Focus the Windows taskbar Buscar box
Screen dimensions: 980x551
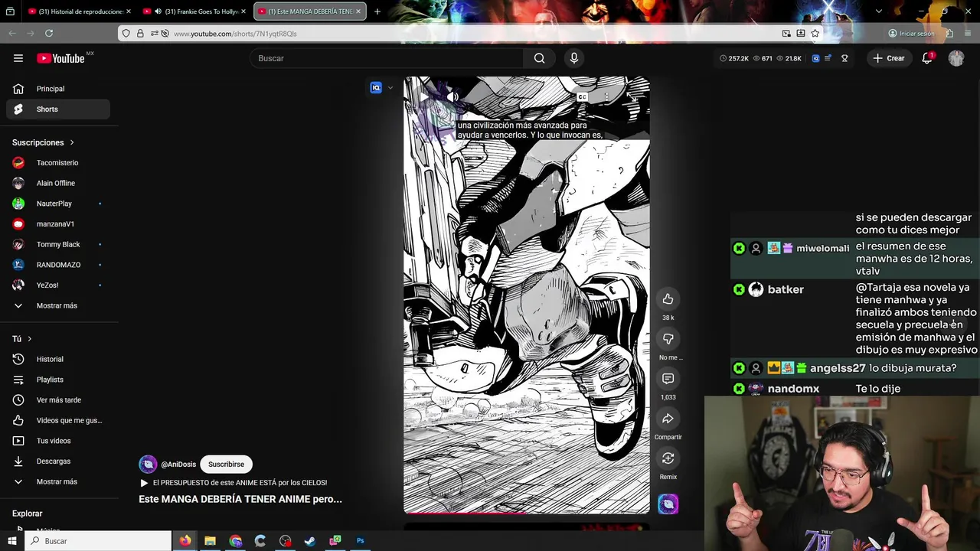(x=98, y=541)
